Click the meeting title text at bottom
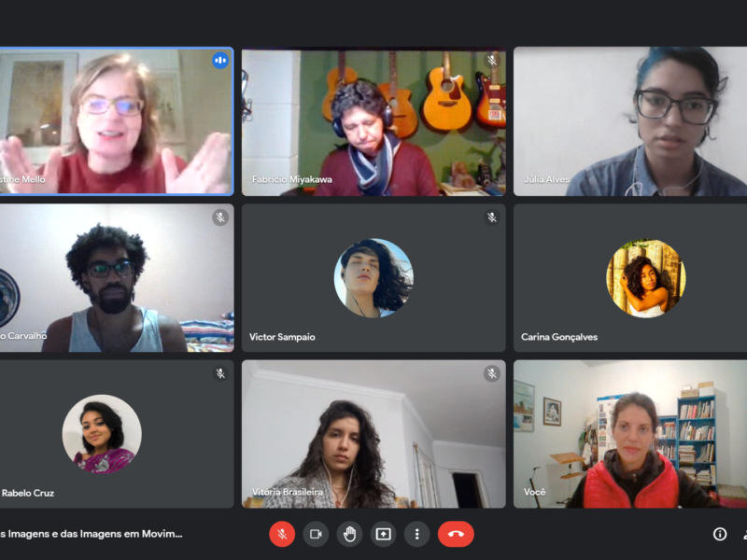This screenshot has height=560, width=747. 91,534
